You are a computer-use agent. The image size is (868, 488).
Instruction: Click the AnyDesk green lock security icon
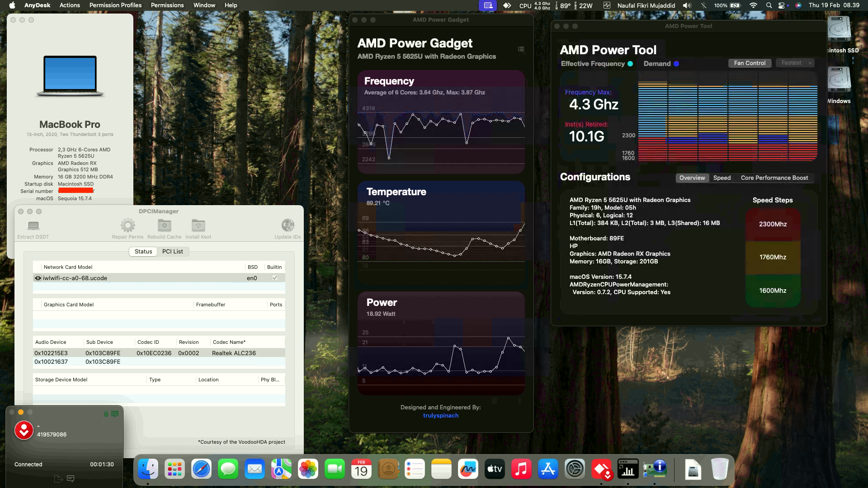coord(106,414)
